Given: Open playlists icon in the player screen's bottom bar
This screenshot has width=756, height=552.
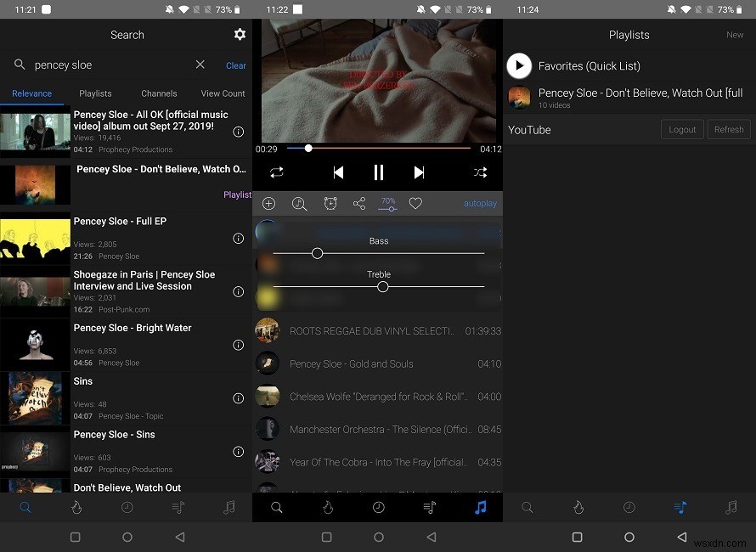Looking at the screenshot, I should 430,507.
